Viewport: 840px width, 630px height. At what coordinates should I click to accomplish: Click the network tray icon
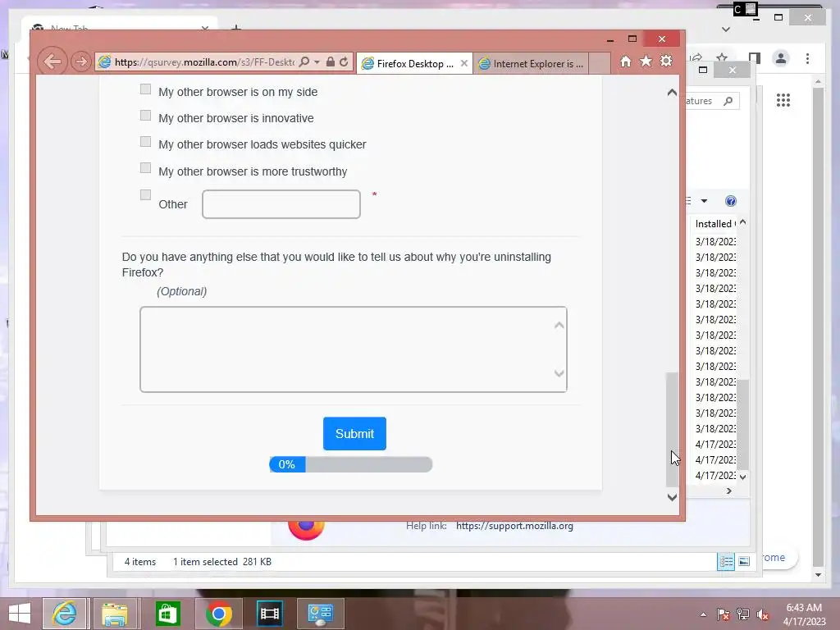[743, 614]
